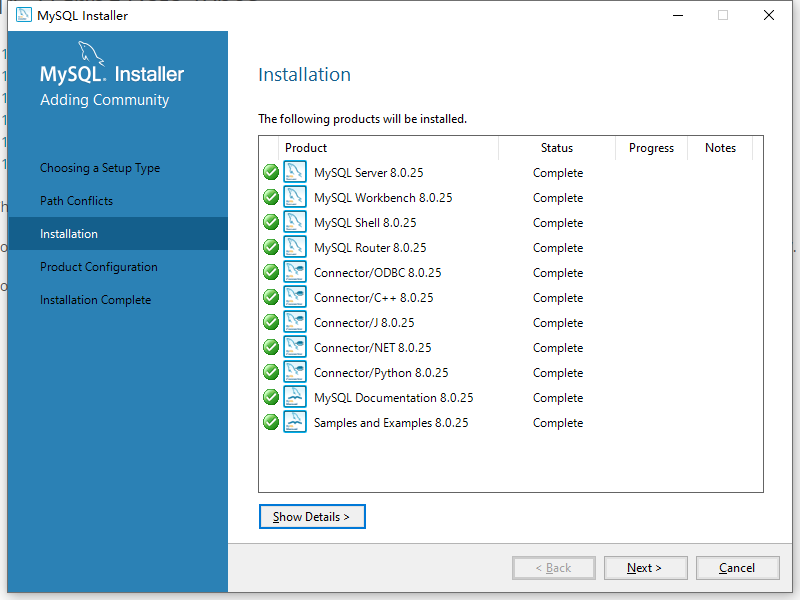Image resolution: width=800 pixels, height=600 pixels.
Task: Click the Connector/Python 8.0.25 product icon
Action: pos(295,372)
